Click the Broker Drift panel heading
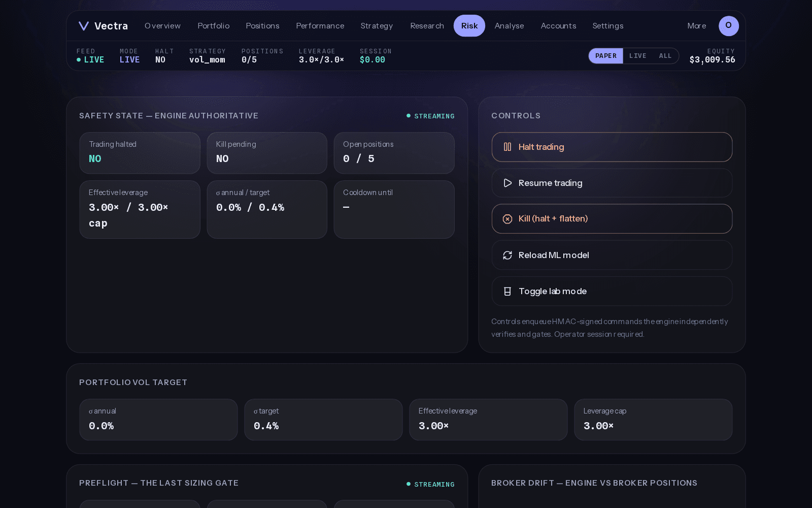Viewport: 812px width, 508px height. coord(594,483)
